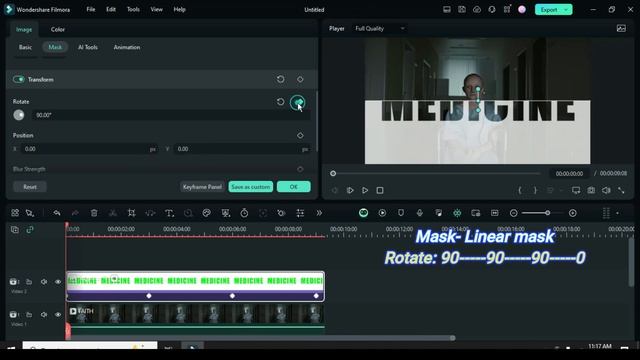The image size is (640, 360).
Task: Click the marker shield icon
Action: [401, 213]
